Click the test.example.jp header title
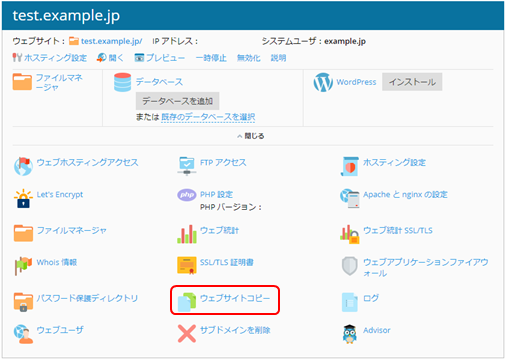Screen dimensions: 506x360 tap(66, 16)
